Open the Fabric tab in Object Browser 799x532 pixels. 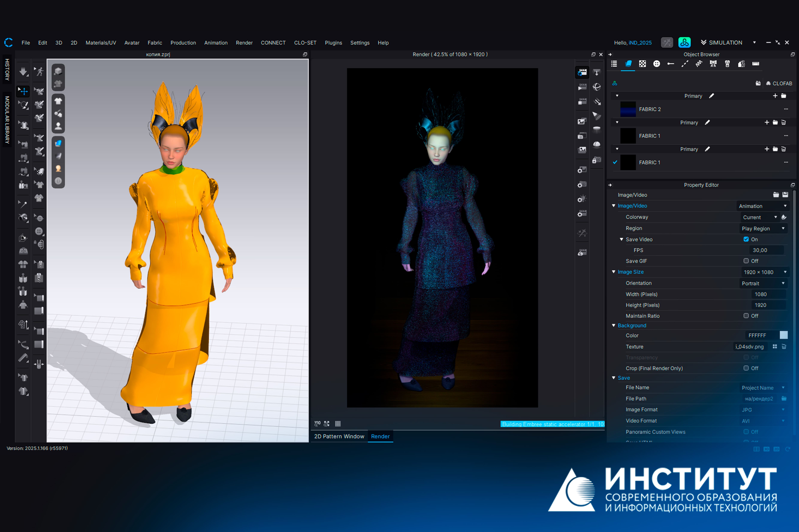tap(628, 64)
